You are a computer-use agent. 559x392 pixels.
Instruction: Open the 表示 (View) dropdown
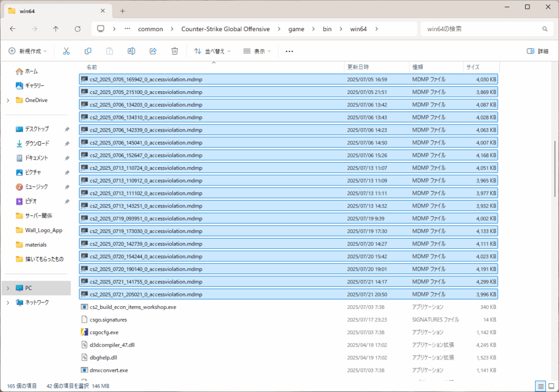pos(257,51)
